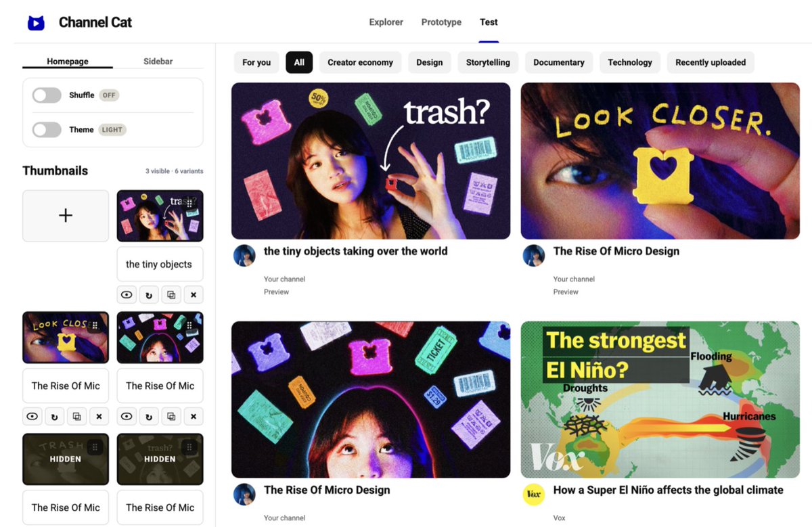Image resolution: width=812 pixels, height=527 pixels.
Task: Remove the ticket collage sidebar variant with the X
Action: coord(194,417)
